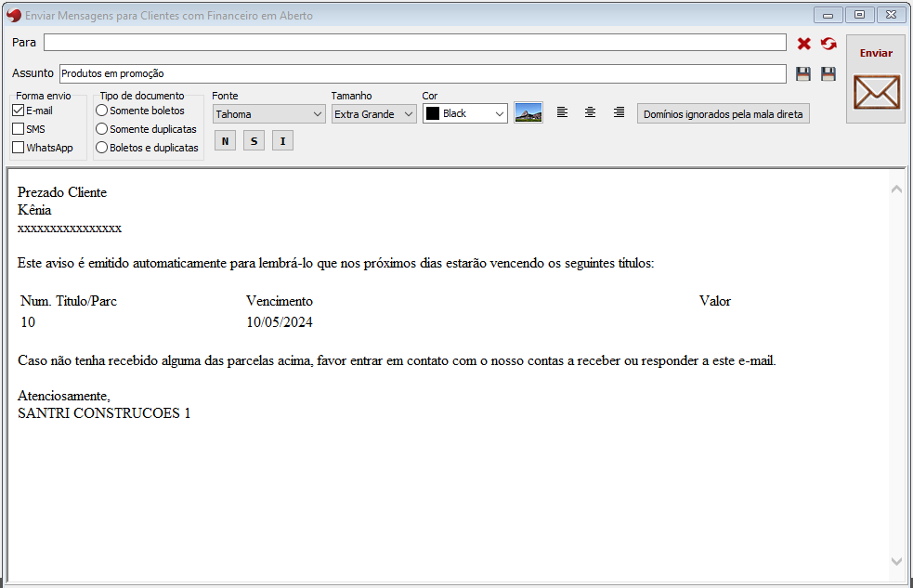
Task: Select the Somente boletos radio option
Action: [102, 111]
